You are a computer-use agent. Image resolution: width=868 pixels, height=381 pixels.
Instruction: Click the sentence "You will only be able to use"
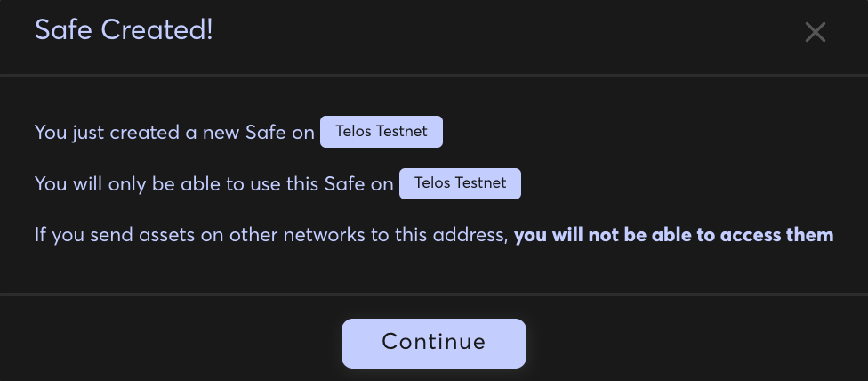pos(213,184)
